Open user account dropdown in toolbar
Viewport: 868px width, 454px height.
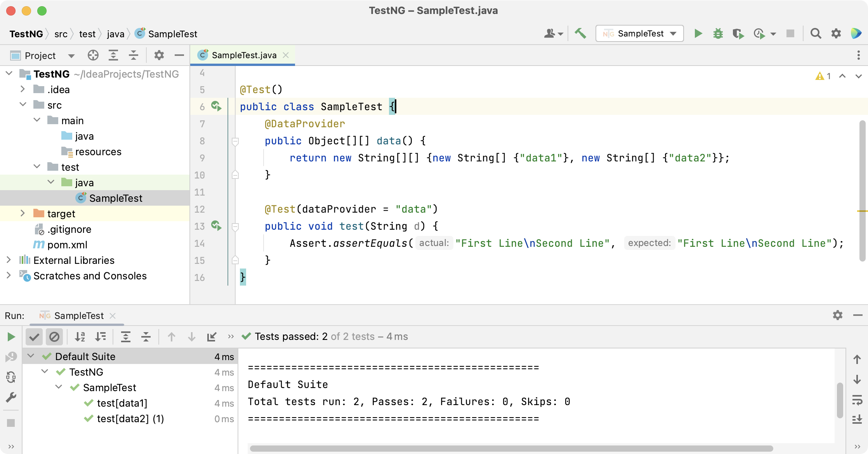(553, 34)
